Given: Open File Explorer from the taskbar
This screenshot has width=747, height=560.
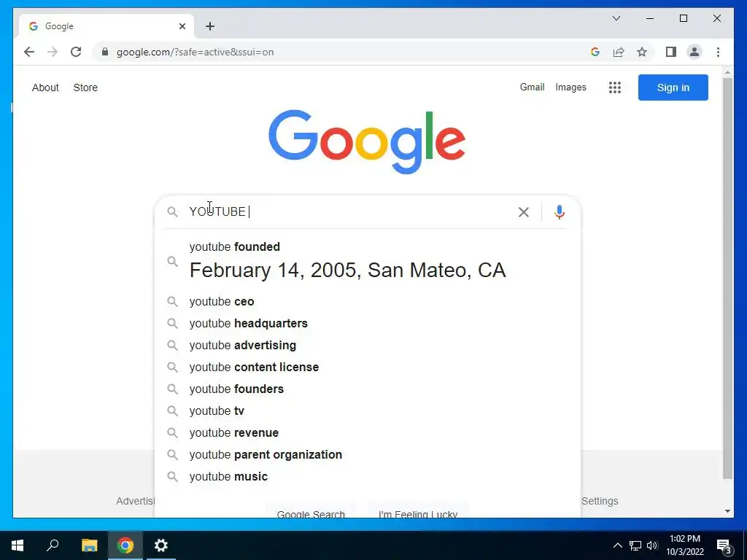Looking at the screenshot, I should 89,545.
